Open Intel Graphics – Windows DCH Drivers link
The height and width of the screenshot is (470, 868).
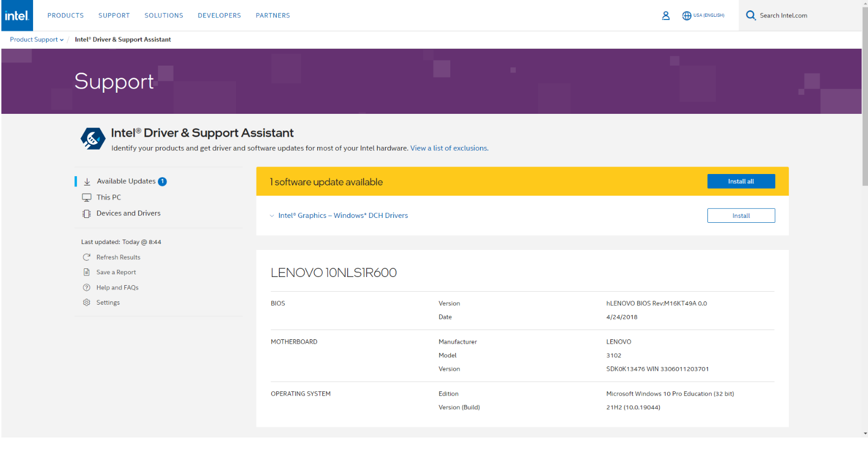(343, 216)
